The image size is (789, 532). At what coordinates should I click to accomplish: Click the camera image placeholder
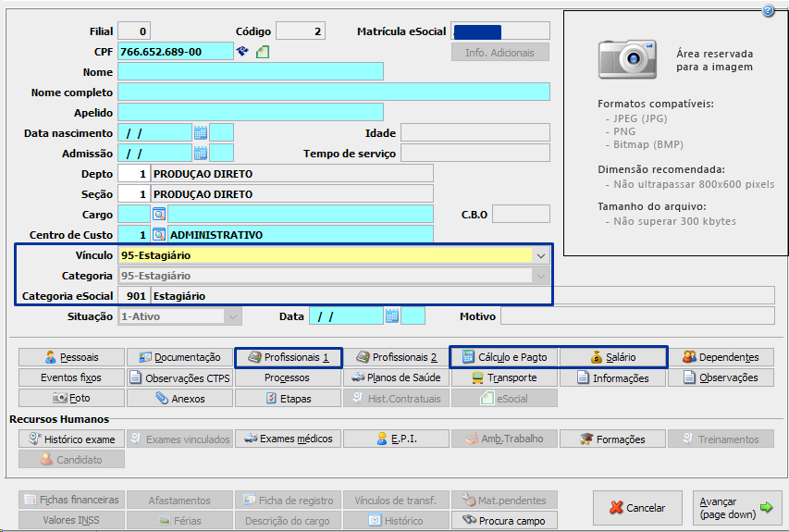click(x=627, y=59)
